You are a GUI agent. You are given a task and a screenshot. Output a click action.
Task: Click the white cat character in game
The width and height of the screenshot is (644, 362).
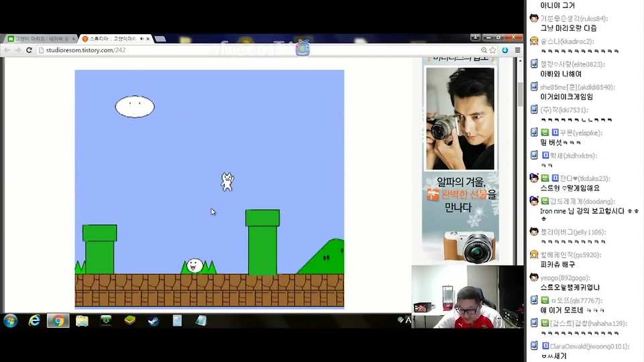227,182
